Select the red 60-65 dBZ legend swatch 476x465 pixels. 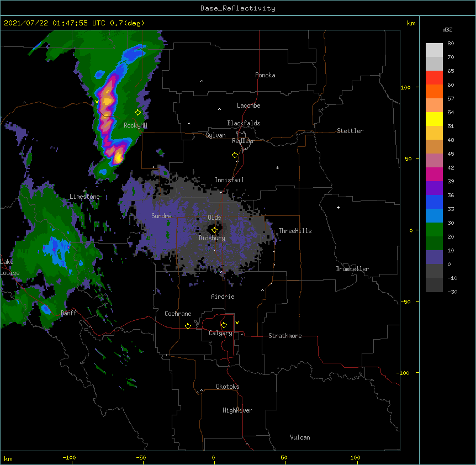pyautogui.click(x=434, y=78)
